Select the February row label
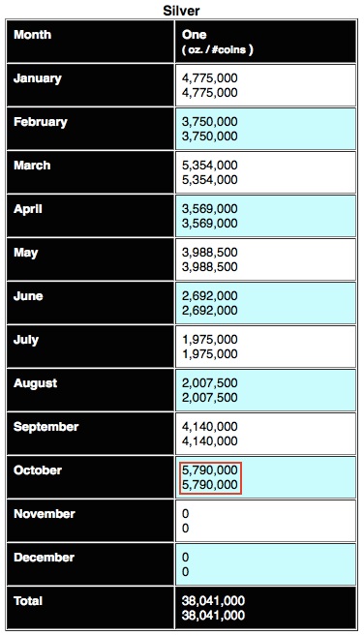364x636 pixels. [x=90, y=129]
